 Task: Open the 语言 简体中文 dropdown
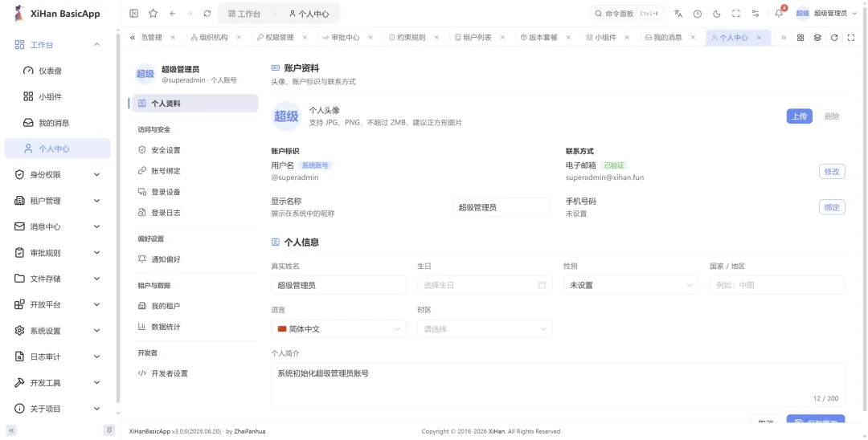pyautogui.click(x=339, y=329)
